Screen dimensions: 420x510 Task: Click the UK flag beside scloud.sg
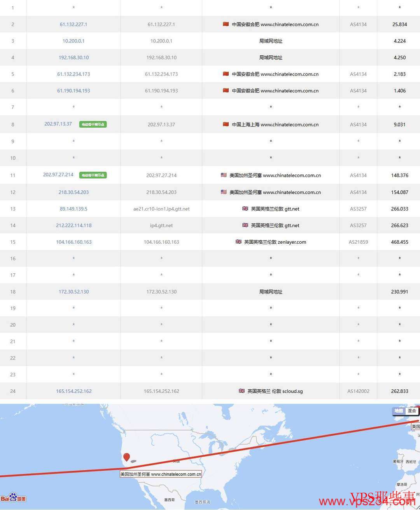[x=241, y=391]
